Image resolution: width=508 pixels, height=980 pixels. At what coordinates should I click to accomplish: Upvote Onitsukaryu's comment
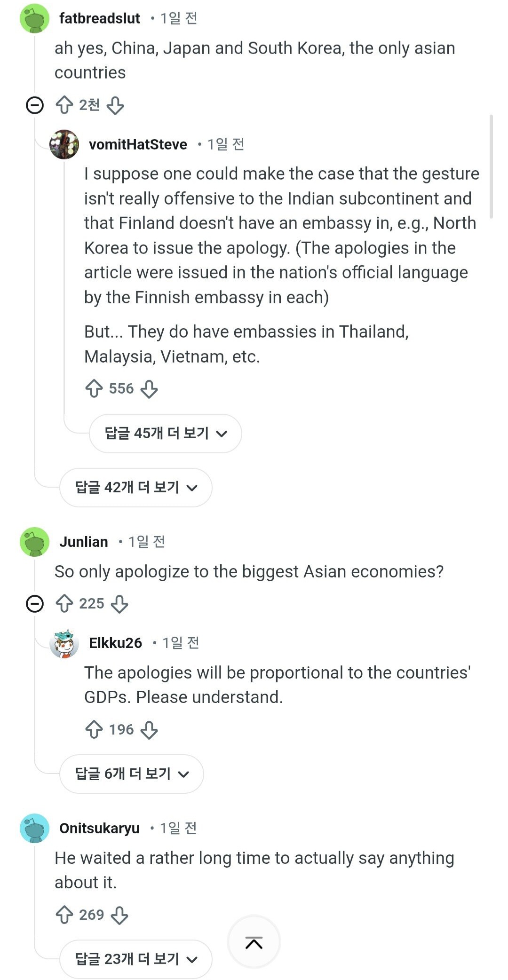tap(64, 915)
